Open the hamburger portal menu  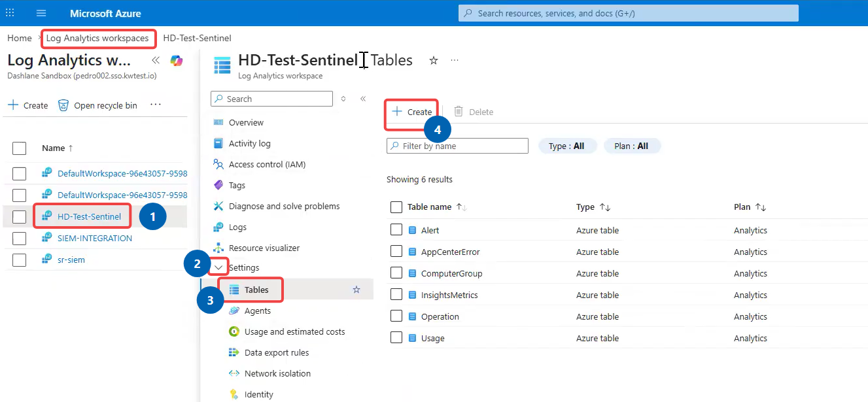[41, 13]
